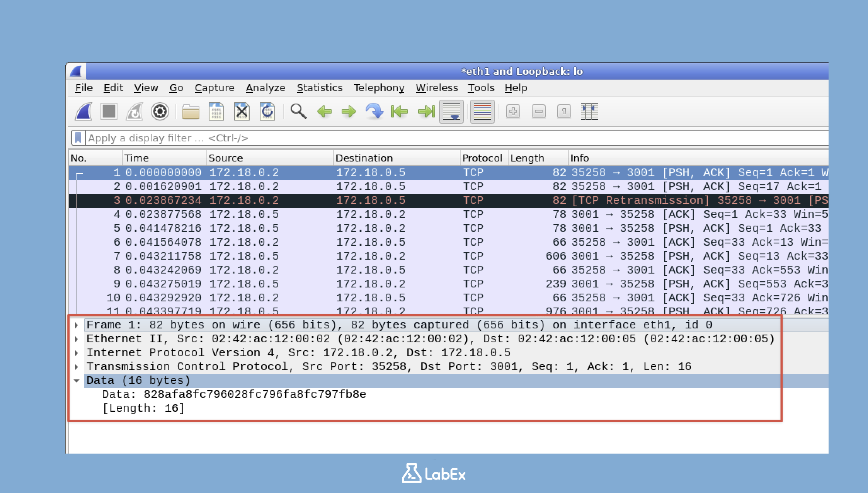Toggle packet list colorization
The width and height of the screenshot is (868, 493).
[x=481, y=111]
